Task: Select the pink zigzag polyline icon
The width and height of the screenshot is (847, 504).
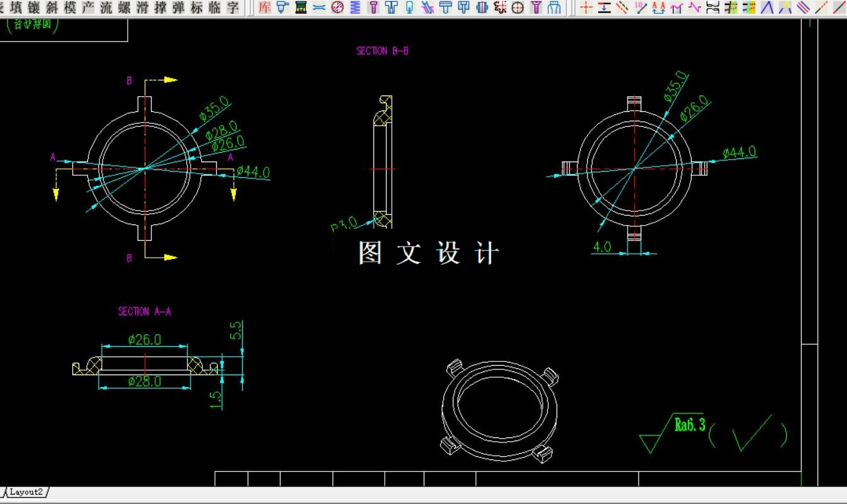Action: [x=695, y=8]
